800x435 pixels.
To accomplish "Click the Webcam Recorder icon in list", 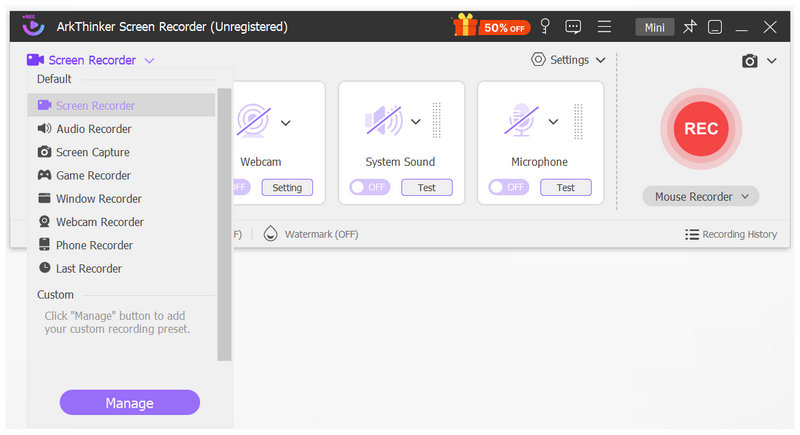I will tap(44, 221).
